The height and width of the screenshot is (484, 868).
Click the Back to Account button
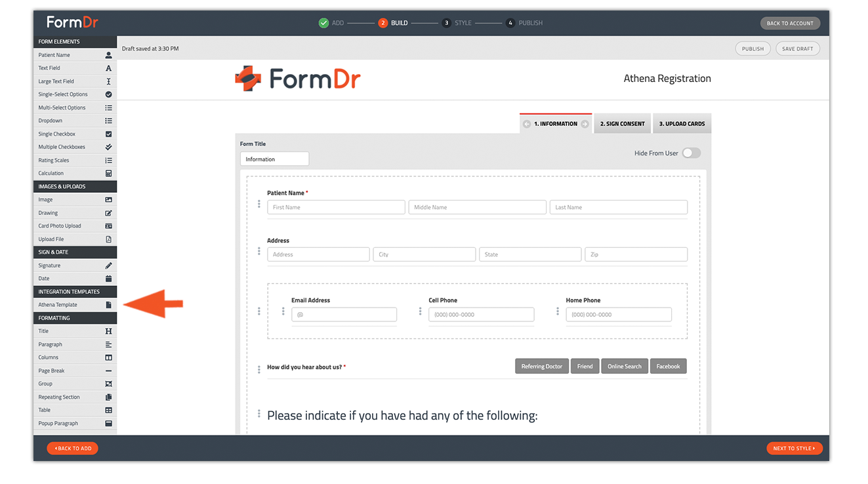[790, 23]
